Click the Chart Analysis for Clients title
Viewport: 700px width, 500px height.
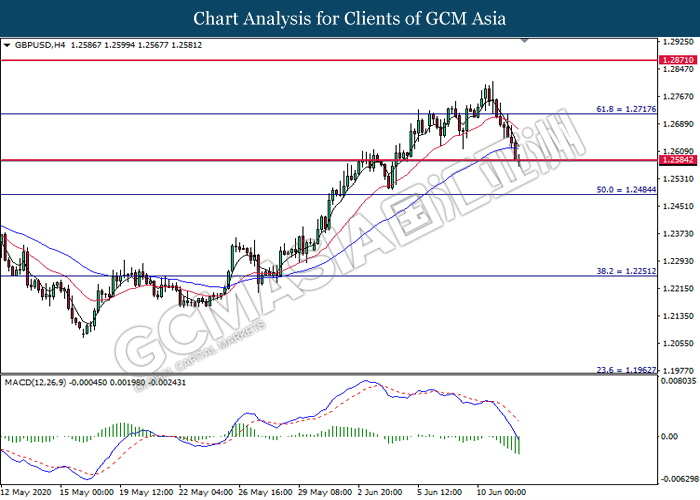[x=350, y=19]
